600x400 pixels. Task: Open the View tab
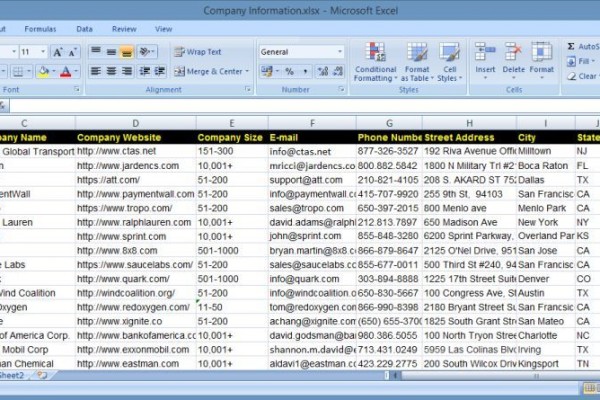(163, 29)
